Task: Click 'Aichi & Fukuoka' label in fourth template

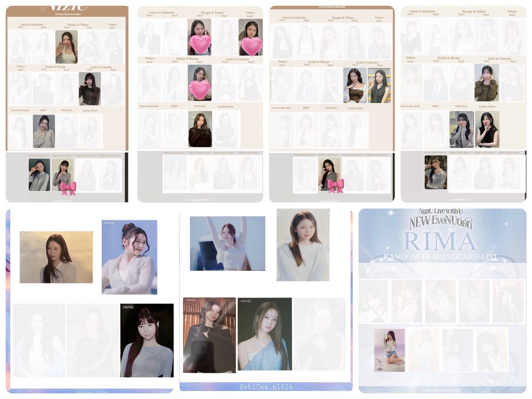Action: point(499,59)
